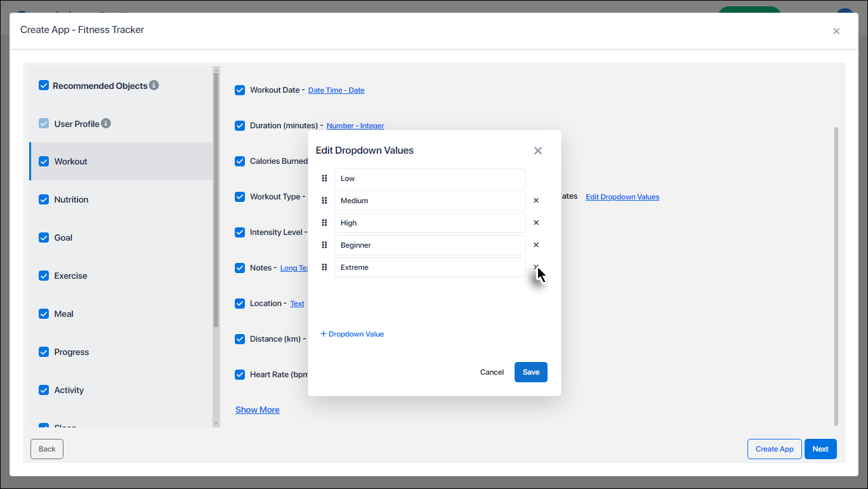Edit the Low value field
This screenshot has height=489, width=868.
430,178
